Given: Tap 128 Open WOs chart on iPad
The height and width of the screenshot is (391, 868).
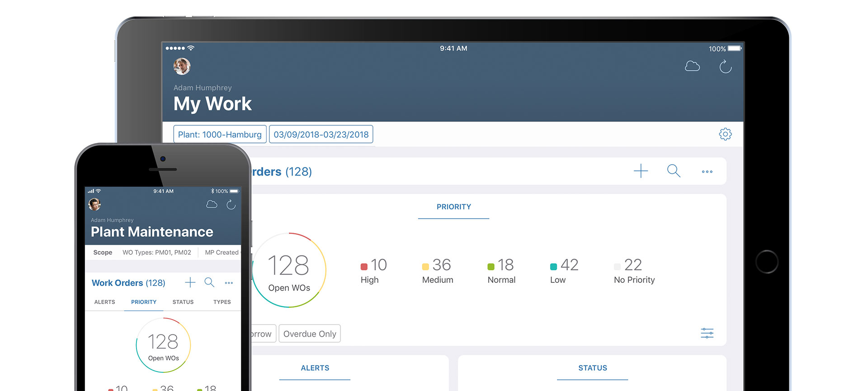Looking at the screenshot, I should [289, 270].
